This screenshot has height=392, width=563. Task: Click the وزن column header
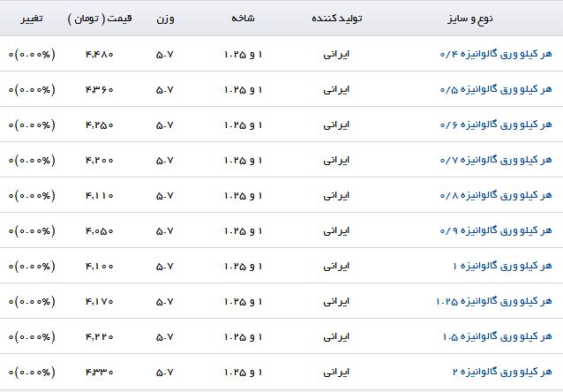click(165, 19)
